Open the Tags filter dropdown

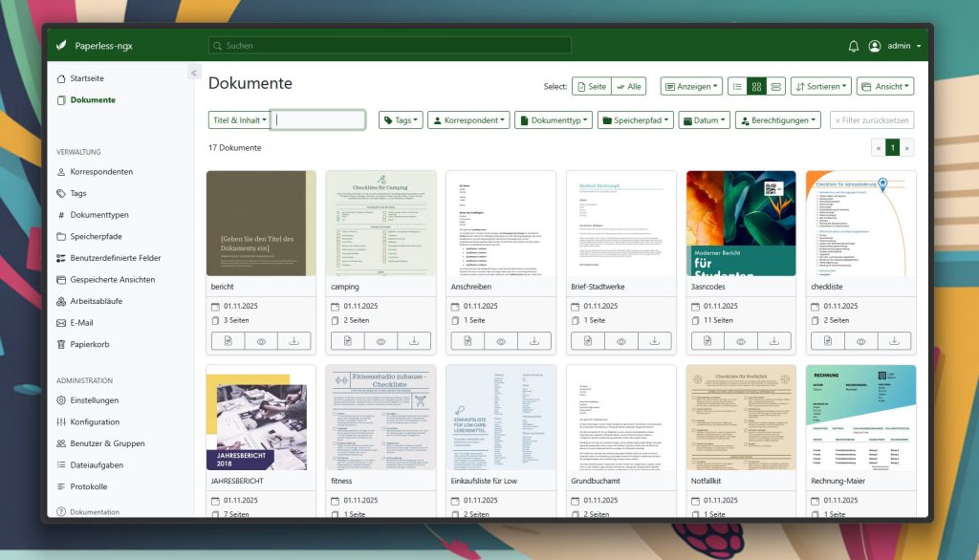pyautogui.click(x=400, y=120)
